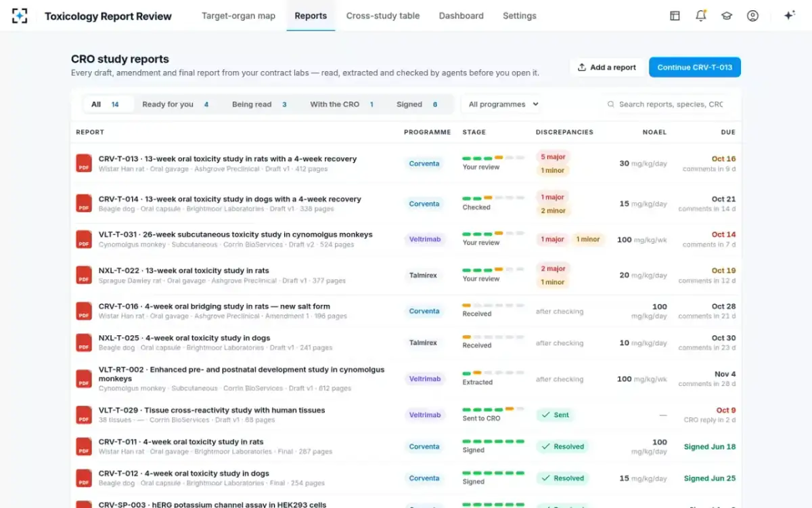Show only Signed reports

point(417,104)
